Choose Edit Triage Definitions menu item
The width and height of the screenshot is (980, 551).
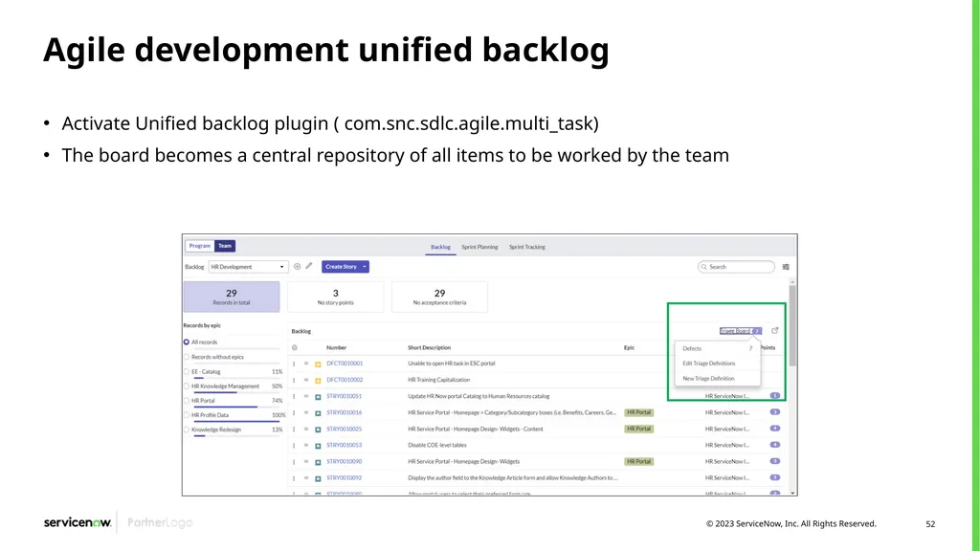(x=718, y=364)
